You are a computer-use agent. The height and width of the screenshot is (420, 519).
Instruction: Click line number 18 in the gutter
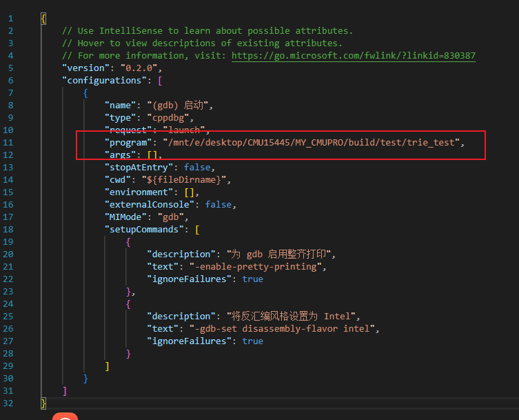coord(8,230)
